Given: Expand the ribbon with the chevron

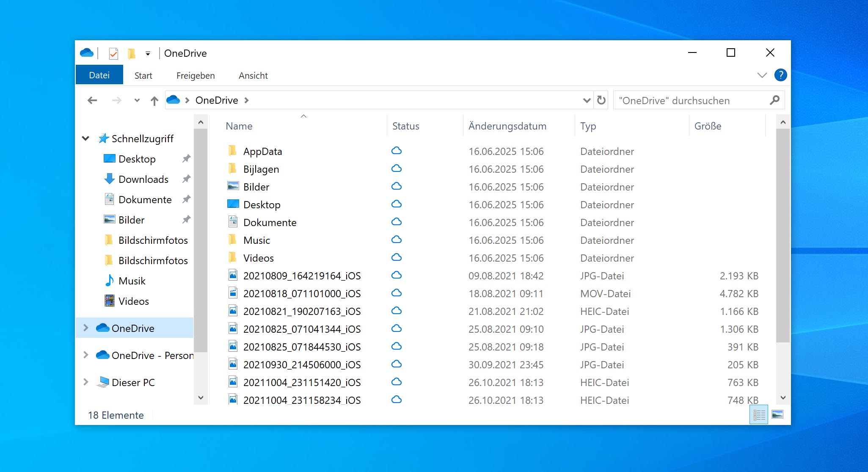Looking at the screenshot, I should coord(762,75).
